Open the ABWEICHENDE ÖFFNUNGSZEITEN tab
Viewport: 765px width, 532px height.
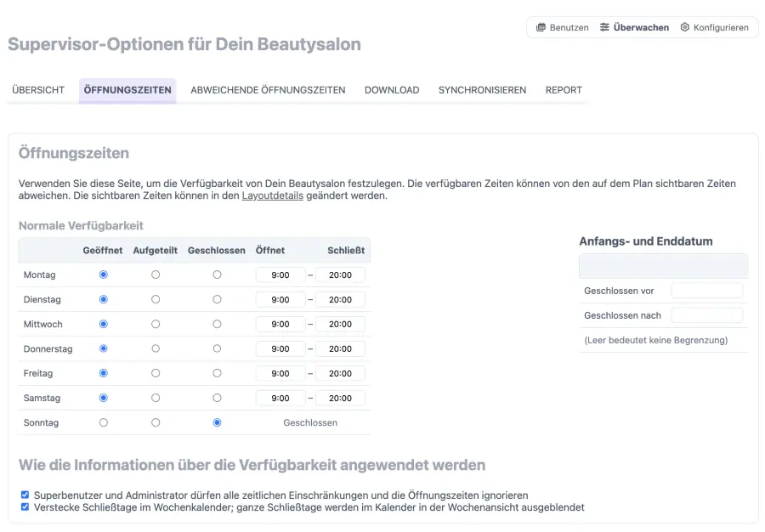(x=268, y=90)
